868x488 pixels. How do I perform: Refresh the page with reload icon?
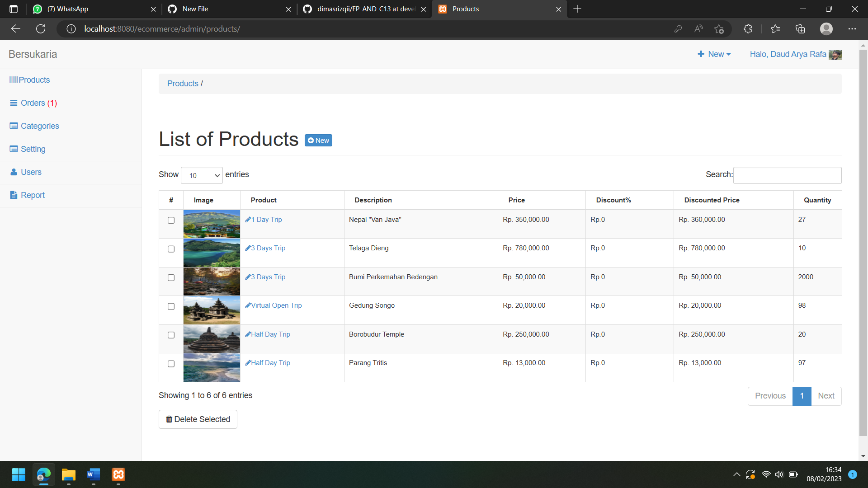41,29
